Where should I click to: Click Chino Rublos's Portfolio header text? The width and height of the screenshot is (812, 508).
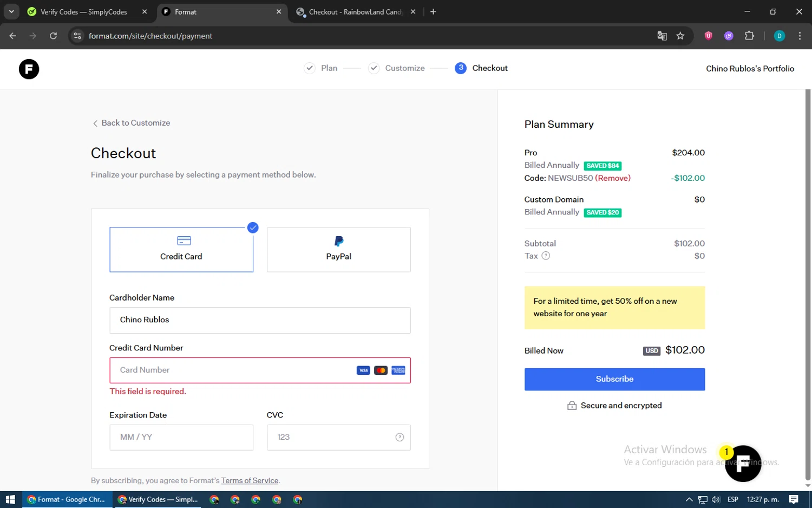[750, 69]
